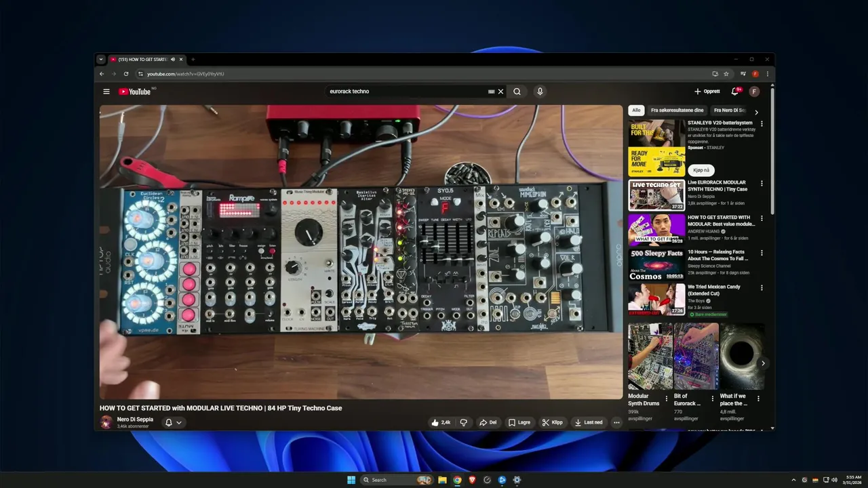Open options for What if we place short
The image size is (868, 488).
[x=758, y=399]
